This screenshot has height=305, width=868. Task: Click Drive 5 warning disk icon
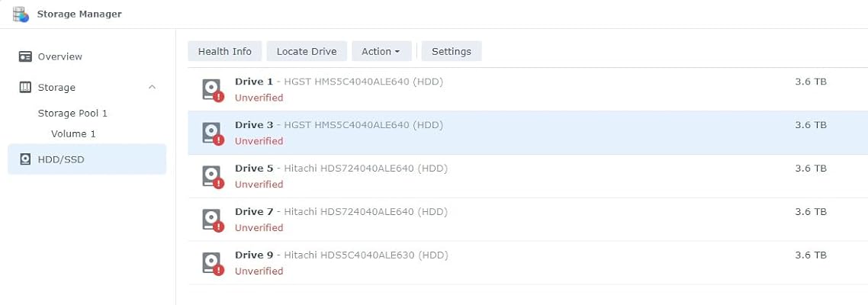[212, 177]
